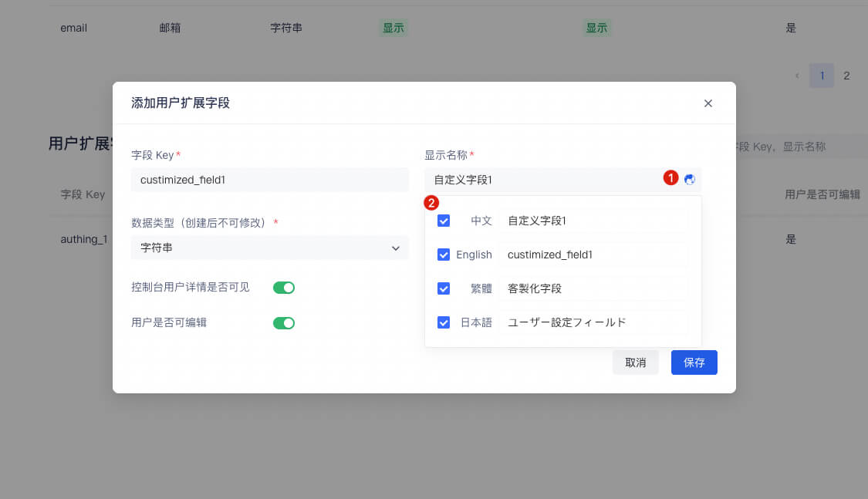Click the previous-page arrow in pagination
This screenshot has height=499, width=868.
coord(797,75)
